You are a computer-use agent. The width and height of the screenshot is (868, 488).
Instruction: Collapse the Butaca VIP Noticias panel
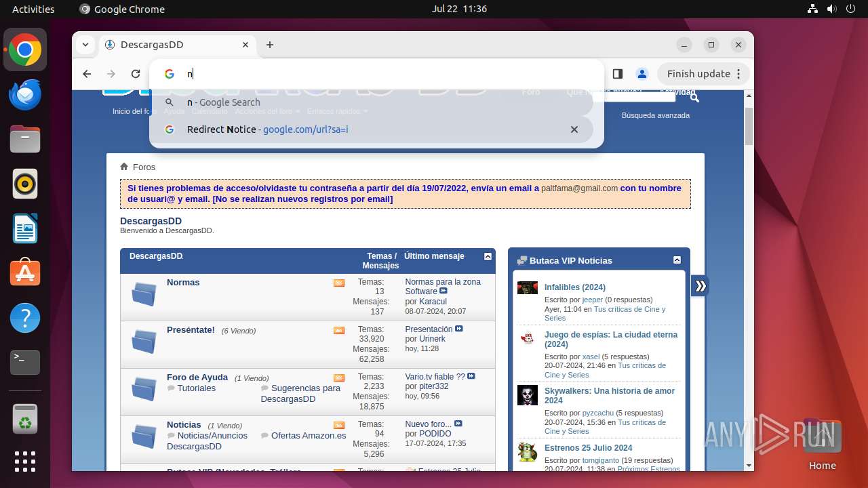coord(677,260)
